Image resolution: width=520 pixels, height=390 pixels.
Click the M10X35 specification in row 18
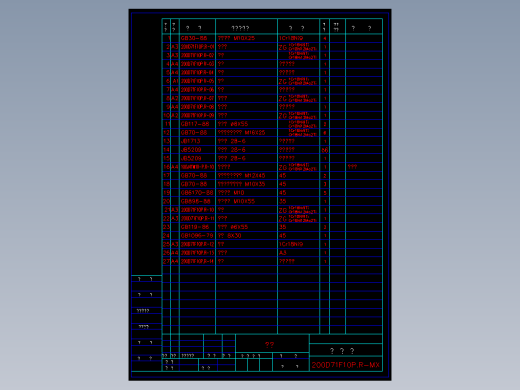[x=255, y=184]
